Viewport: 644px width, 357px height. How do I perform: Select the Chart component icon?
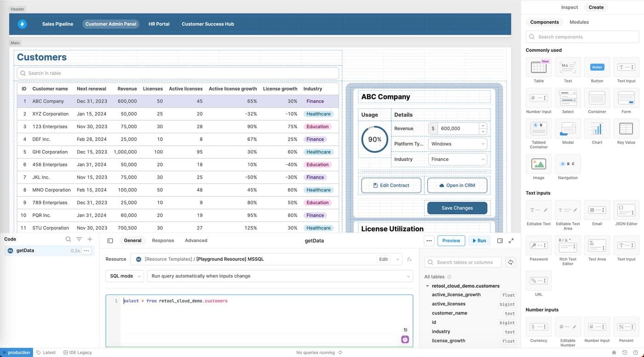coord(597,129)
